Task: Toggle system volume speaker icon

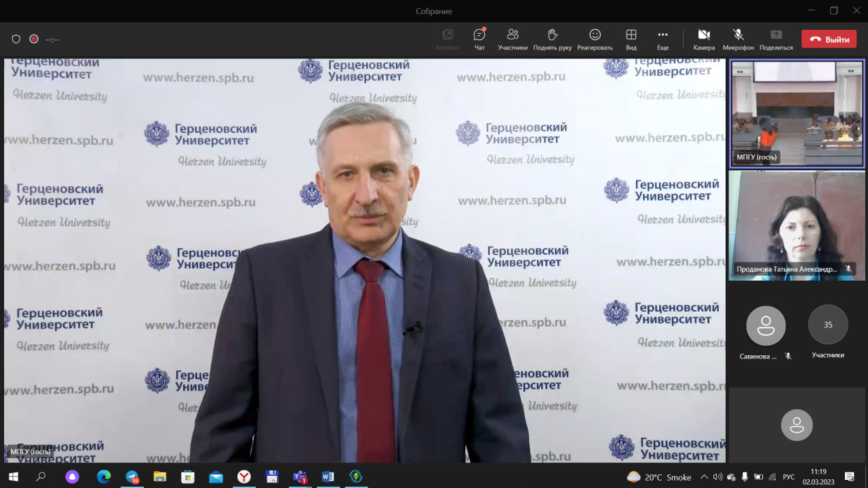Action: [x=717, y=477]
